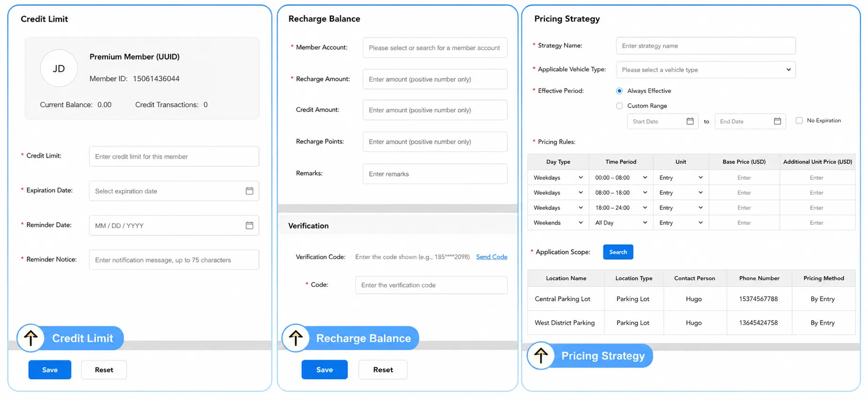Open Unit dropdown in the All Day row

681,223
